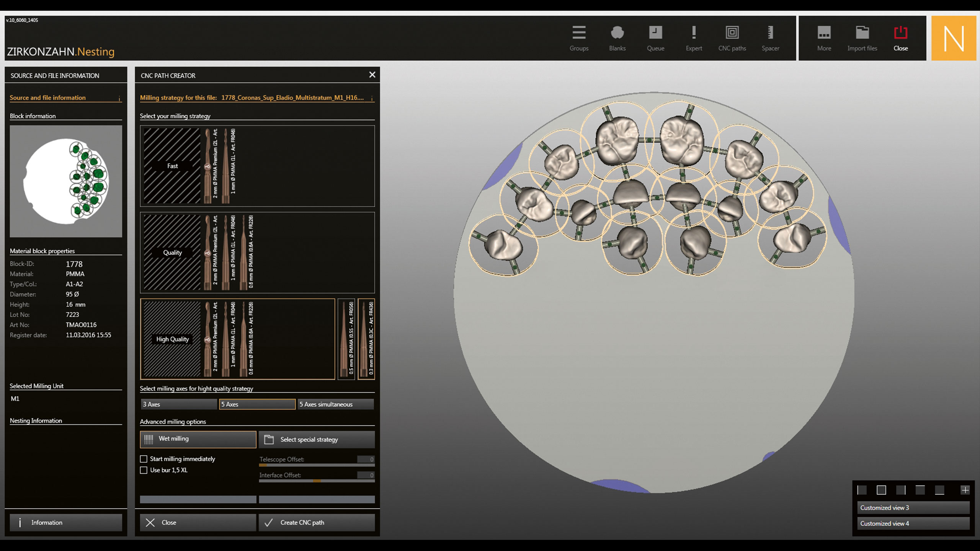Check the Use bur 1,5 XL box

point(144,470)
